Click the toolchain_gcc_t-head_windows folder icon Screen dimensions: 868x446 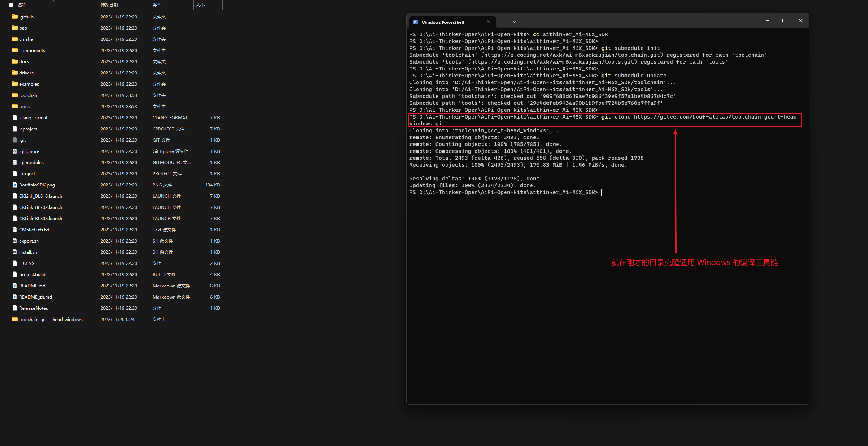(14, 319)
